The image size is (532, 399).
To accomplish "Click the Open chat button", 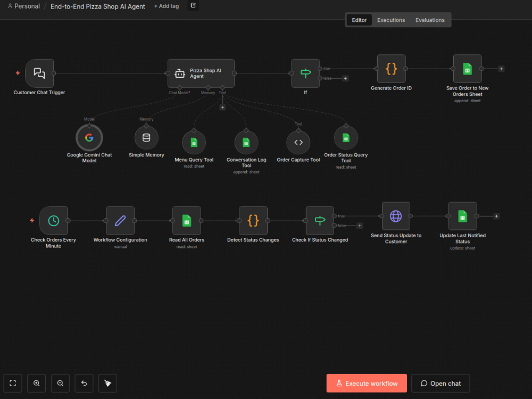I will 440,383.
